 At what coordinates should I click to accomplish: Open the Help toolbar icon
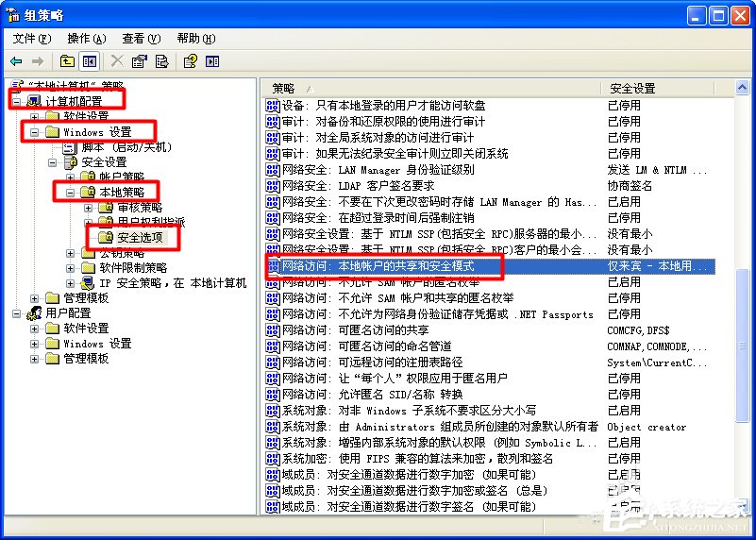pyautogui.click(x=190, y=61)
